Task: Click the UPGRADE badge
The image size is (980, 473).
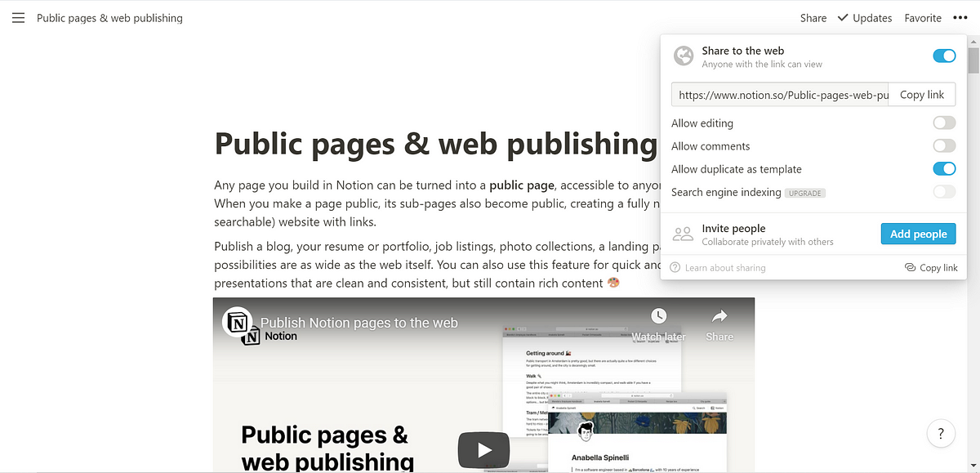Action: pos(805,194)
